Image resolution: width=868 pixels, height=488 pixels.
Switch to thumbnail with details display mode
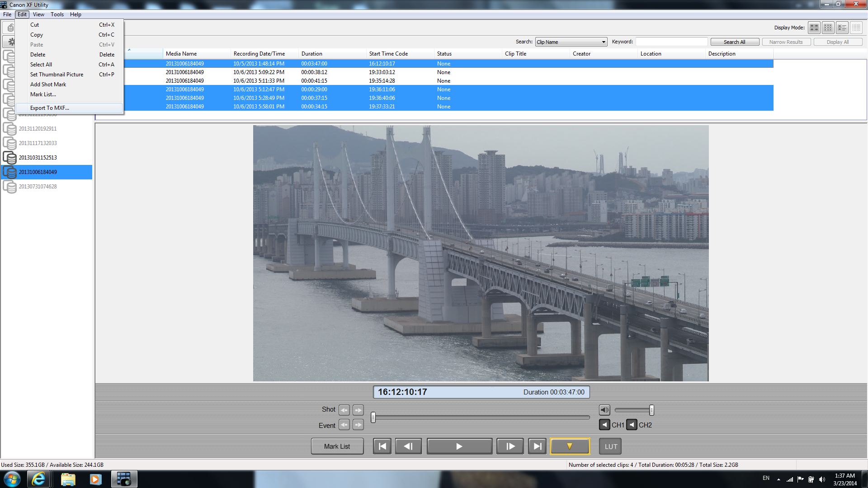click(x=842, y=28)
